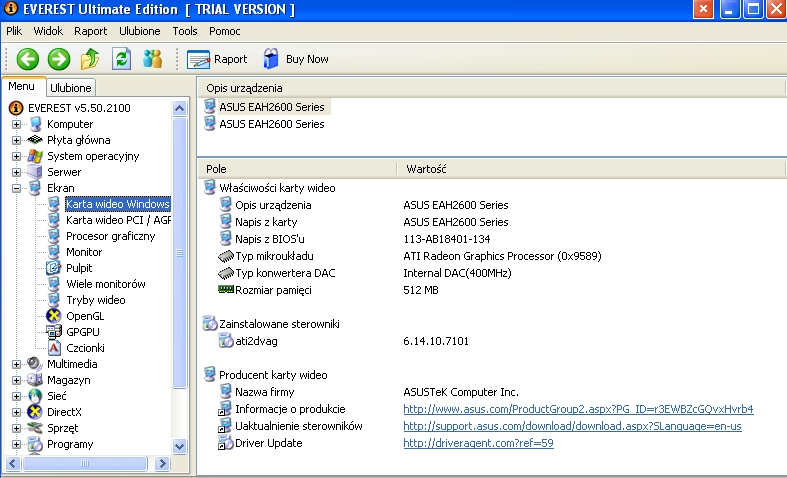Go forward with the green right arrow
787x478 pixels.
pyautogui.click(x=59, y=59)
